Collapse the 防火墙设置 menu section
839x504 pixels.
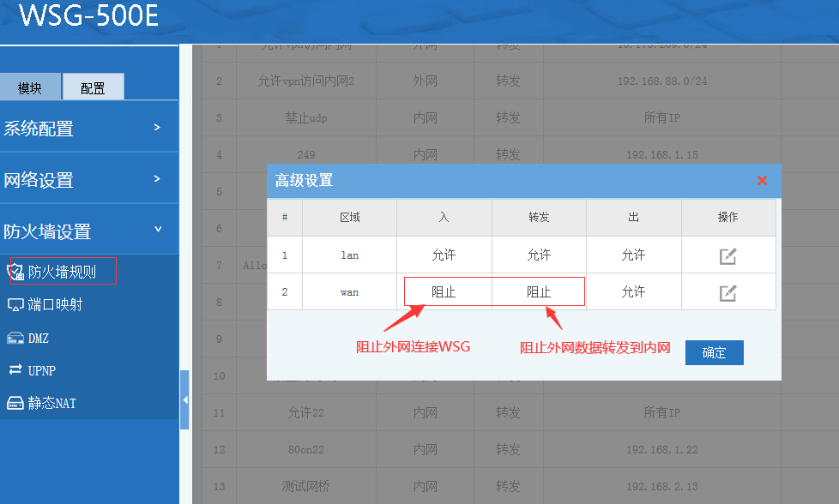coord(156,230)
